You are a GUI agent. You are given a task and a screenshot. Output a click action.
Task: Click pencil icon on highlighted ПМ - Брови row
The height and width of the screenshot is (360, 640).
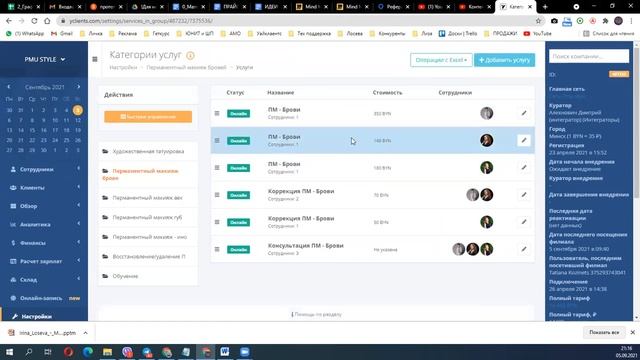[x=524, y=140]
